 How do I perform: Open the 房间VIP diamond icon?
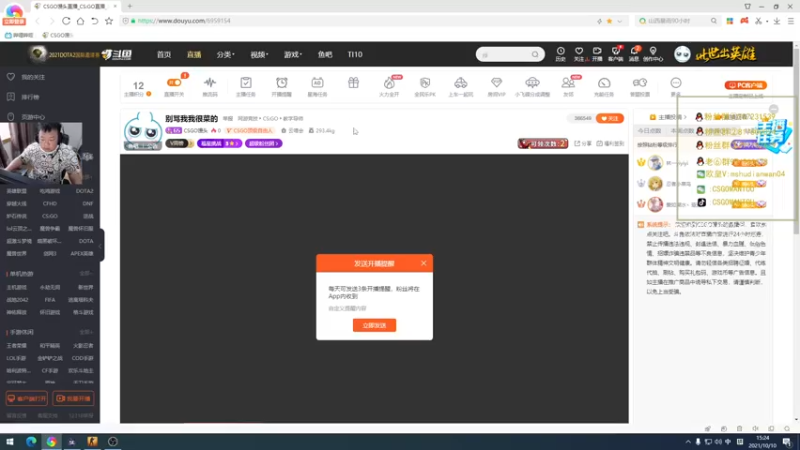[496, 83]
